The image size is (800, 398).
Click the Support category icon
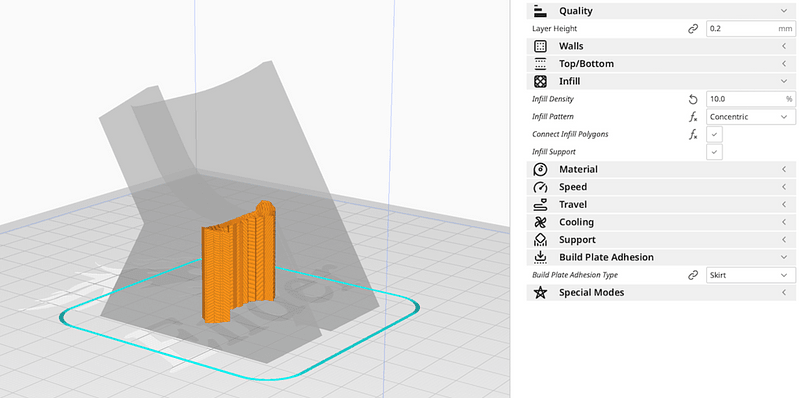tap(540, 240)
